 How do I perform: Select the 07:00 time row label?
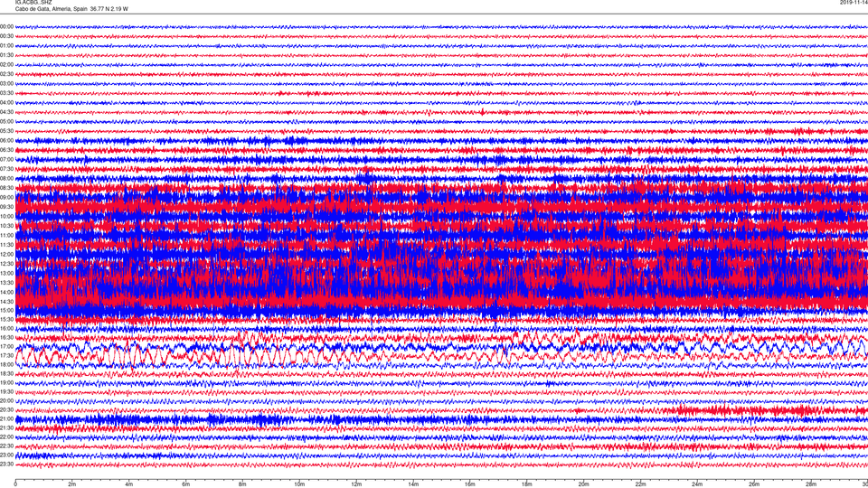pos(6,159)
